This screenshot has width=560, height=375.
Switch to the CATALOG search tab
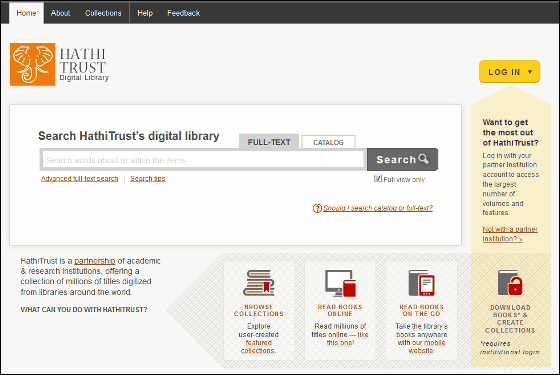pos(328,142)
